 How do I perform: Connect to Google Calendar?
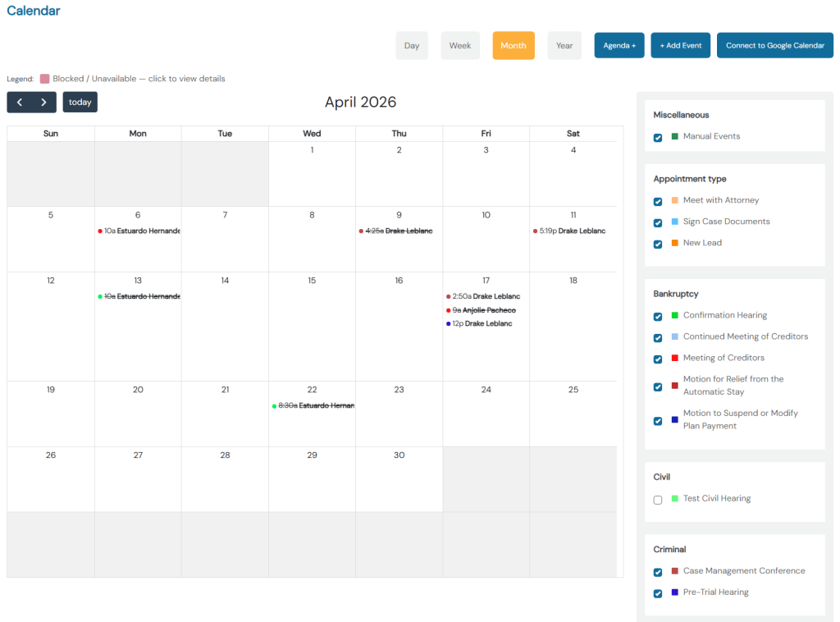point(774,45)
